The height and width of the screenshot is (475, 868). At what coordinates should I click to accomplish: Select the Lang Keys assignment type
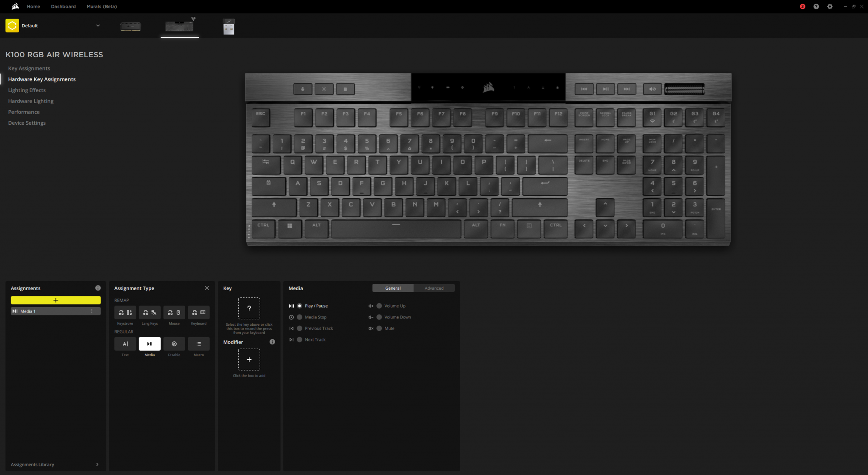(x=150, y=313)
